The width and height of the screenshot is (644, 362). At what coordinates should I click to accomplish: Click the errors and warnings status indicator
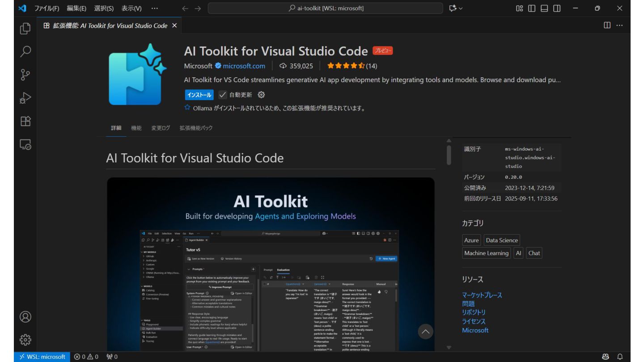click(x=86, y=357)
